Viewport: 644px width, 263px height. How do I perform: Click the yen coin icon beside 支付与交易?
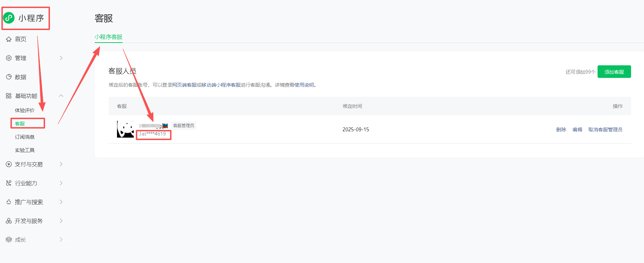pyautogui.click(x=9, y=164)
